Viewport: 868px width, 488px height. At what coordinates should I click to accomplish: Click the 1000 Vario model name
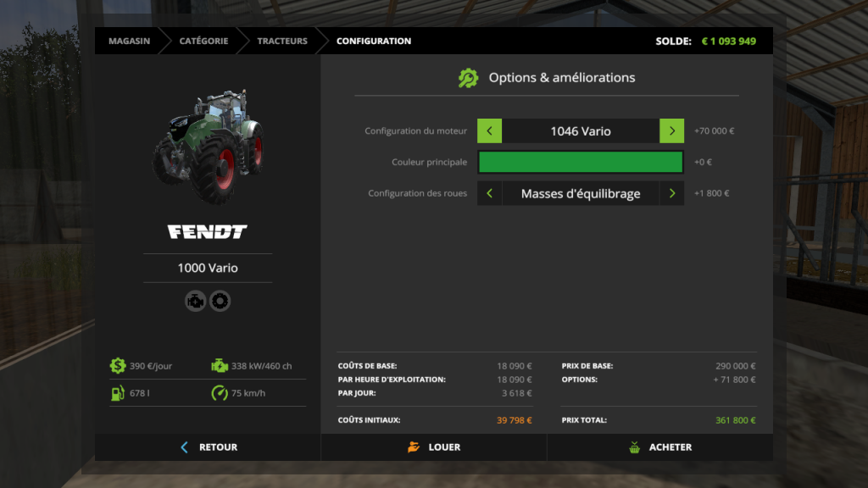coord(208,268)
